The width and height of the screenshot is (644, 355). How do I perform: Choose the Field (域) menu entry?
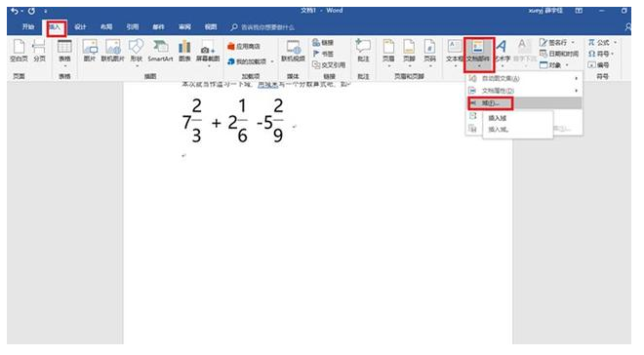(x=525, y=103)
